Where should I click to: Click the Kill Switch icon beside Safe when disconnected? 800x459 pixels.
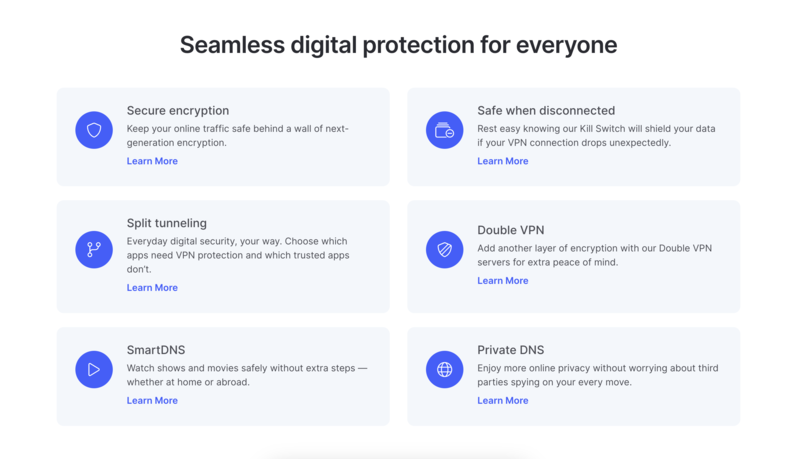[x=444, y=130]
